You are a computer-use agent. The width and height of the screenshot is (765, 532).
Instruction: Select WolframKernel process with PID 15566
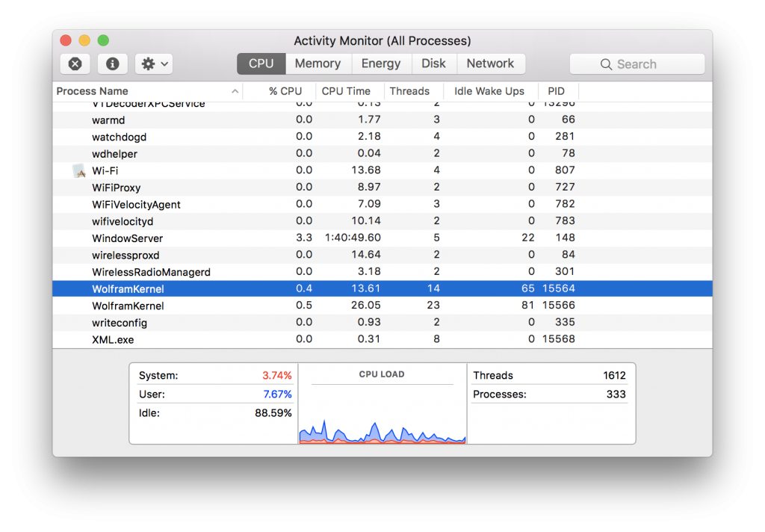click(x=128, y=306)
